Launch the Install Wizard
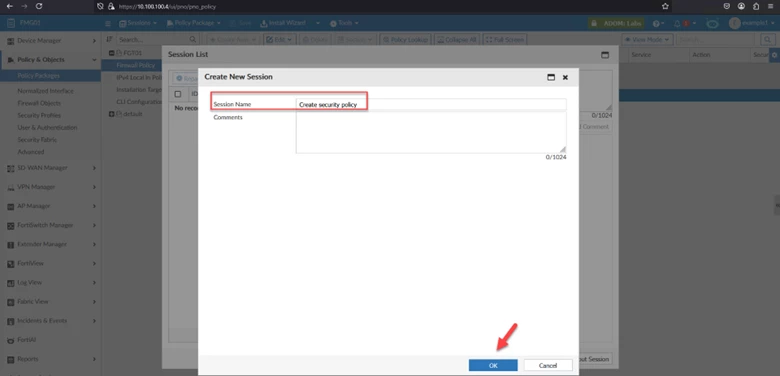Screen dimensions: 780x376 point(283,23)
